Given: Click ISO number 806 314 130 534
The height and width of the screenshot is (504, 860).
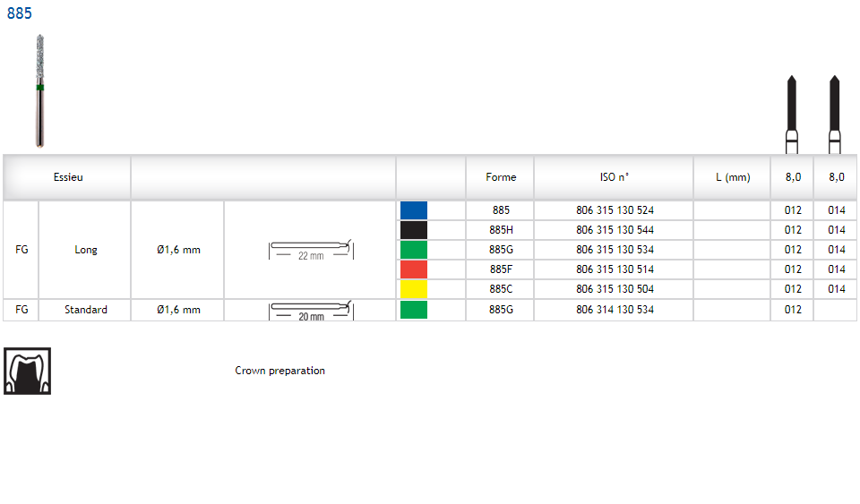Looking at the screenshot, I should [614, 310].
